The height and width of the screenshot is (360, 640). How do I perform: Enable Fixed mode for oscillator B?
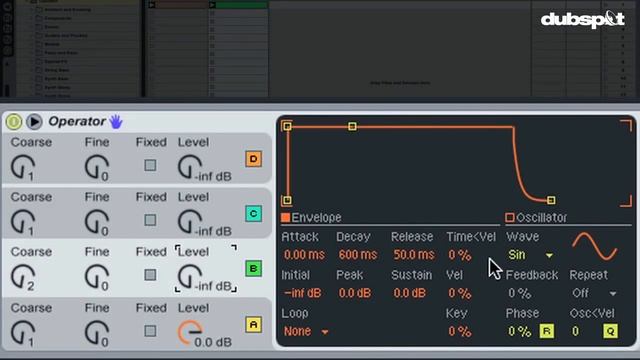(150, 275)
